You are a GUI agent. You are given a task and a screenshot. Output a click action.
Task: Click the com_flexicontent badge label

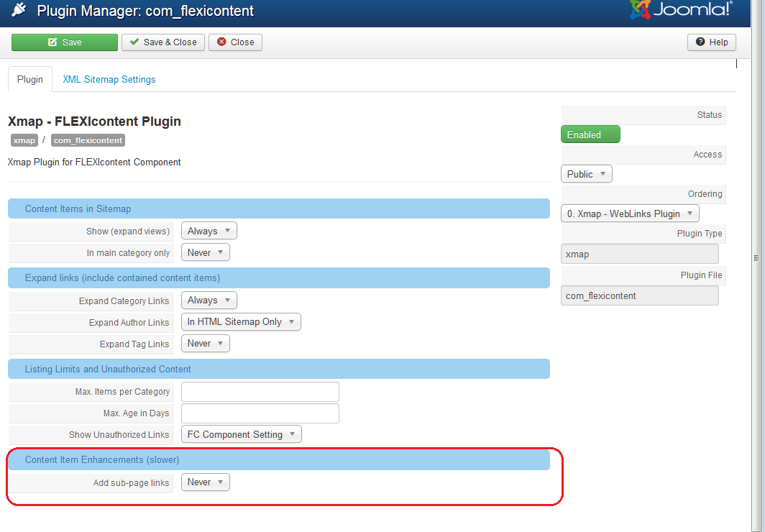88,140
